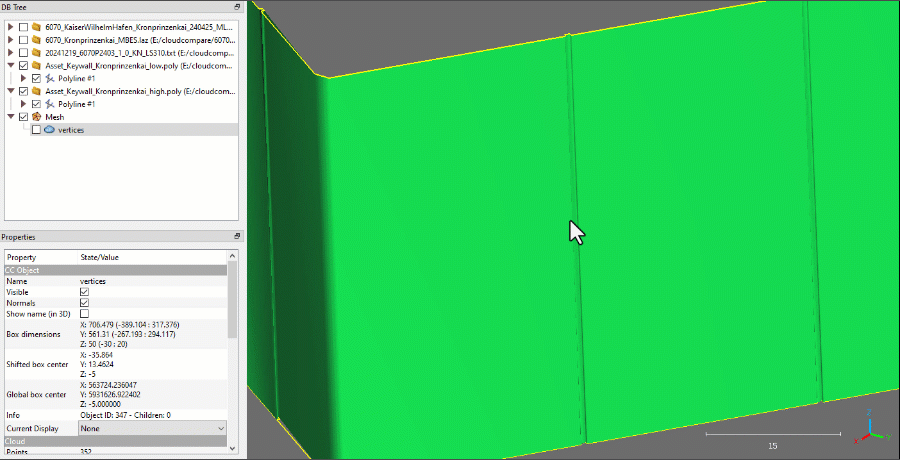
Task: Click the Box dimensions value cell
Action: pyautogui.click(x=152, y=334)
